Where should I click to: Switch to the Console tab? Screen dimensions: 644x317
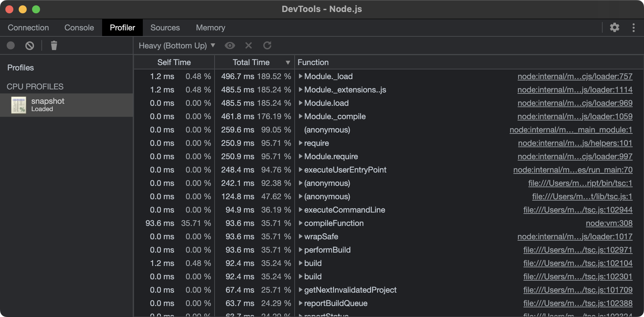click(x=79, y=27)
